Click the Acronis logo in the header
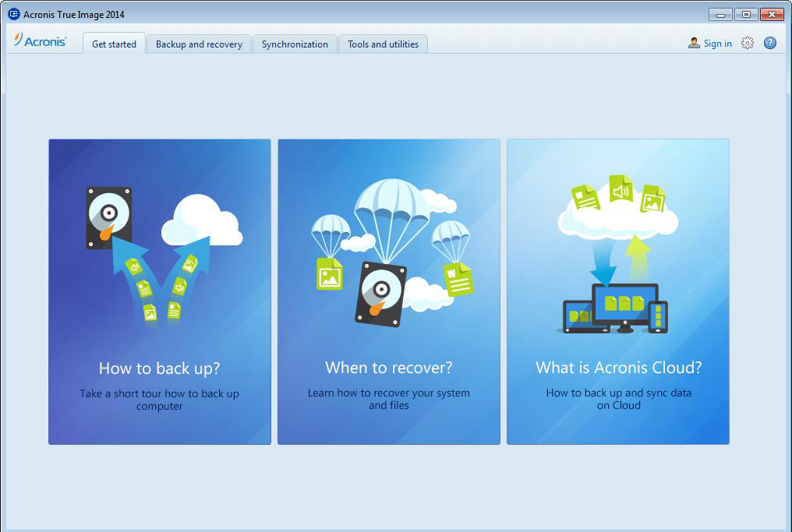 40,41
